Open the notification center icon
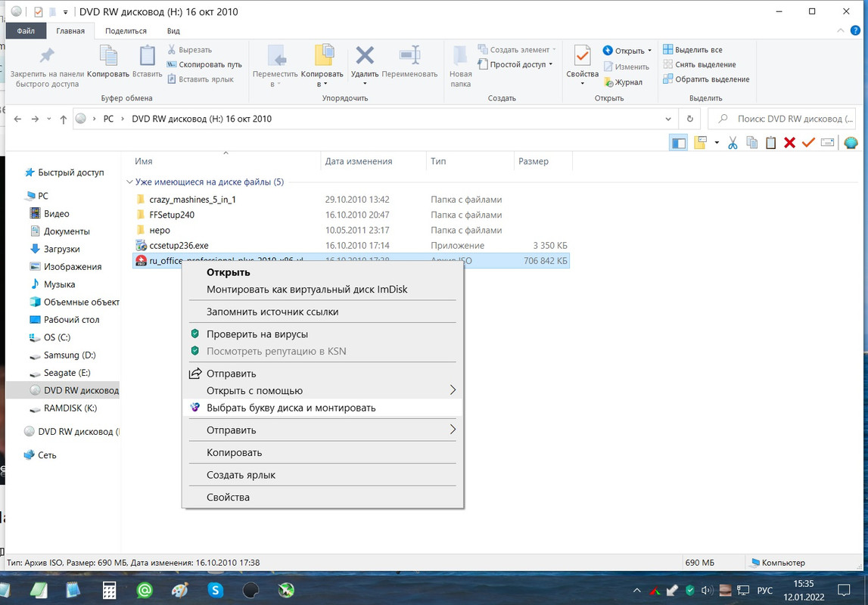 click(844, 590)
